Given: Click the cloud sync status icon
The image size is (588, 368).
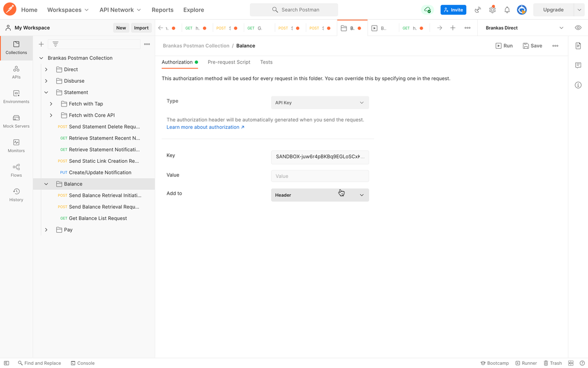Looking at the screenshot, I should coord(427,10).
